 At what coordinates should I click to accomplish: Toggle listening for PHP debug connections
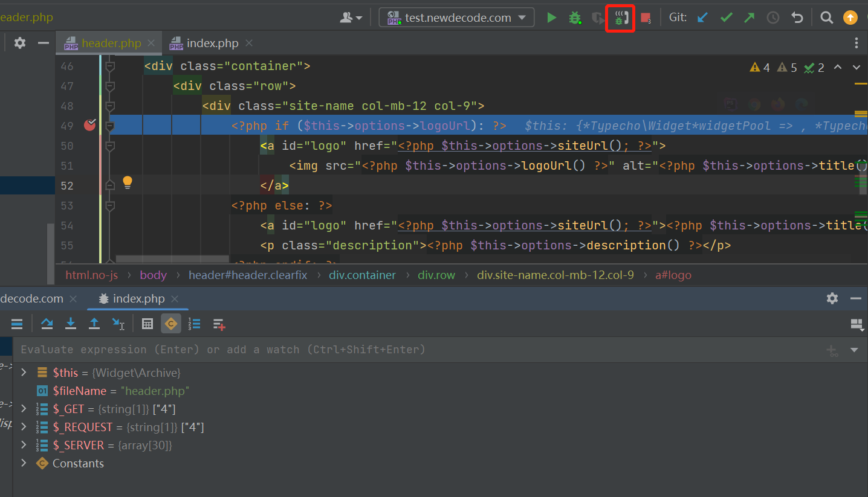click(x=620, y=18)
